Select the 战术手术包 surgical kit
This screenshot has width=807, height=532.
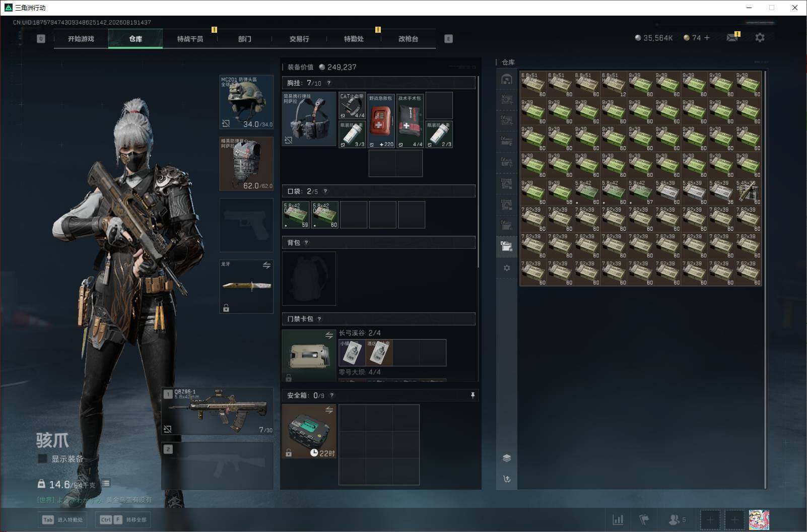click(410, 120)
